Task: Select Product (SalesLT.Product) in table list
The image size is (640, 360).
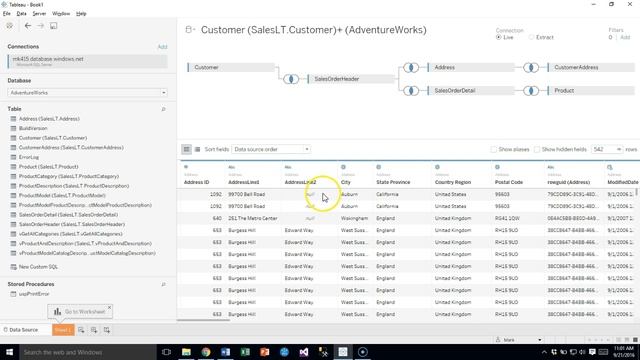Action: [48, 167]
